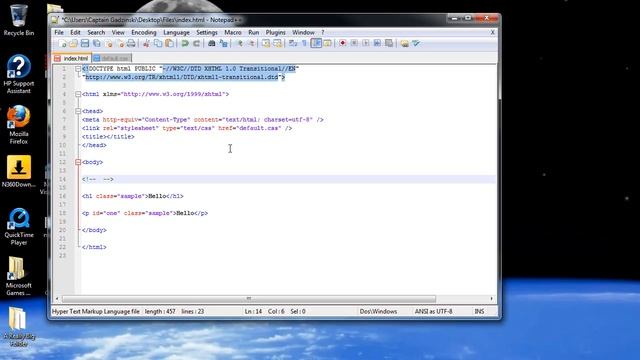Select the Mozilla Firefox desktop icon
The image size is (640, 360).
tap(19, 124)
